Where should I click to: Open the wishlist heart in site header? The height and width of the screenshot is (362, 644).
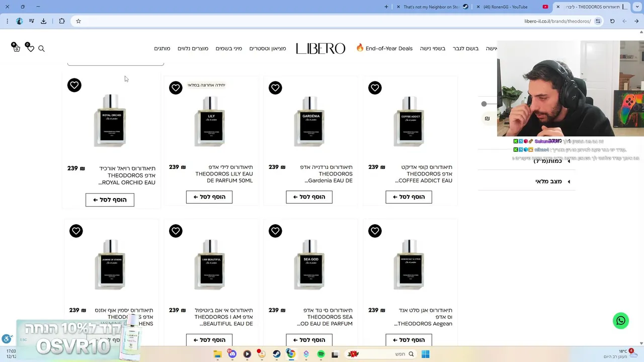coord(30,48)
